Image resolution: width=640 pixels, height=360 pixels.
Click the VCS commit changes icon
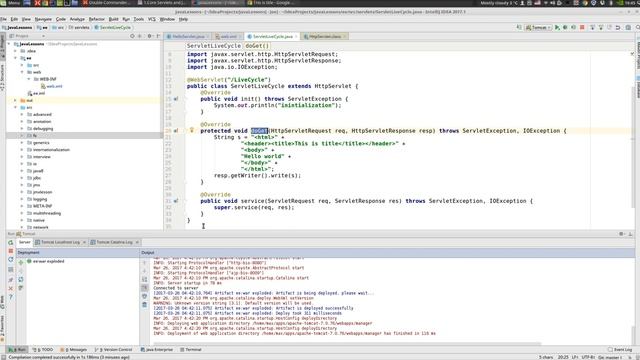[601, 27]
